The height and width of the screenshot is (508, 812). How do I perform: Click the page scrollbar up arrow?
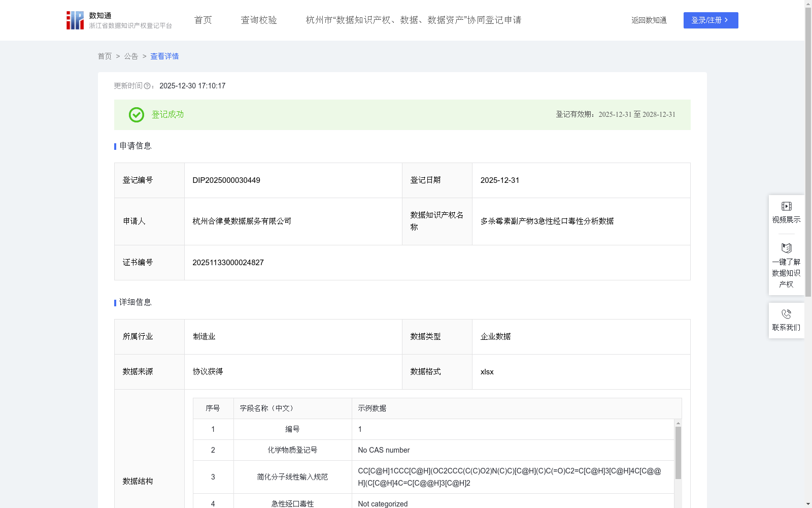pyautogui.click(x=808, y=3)
